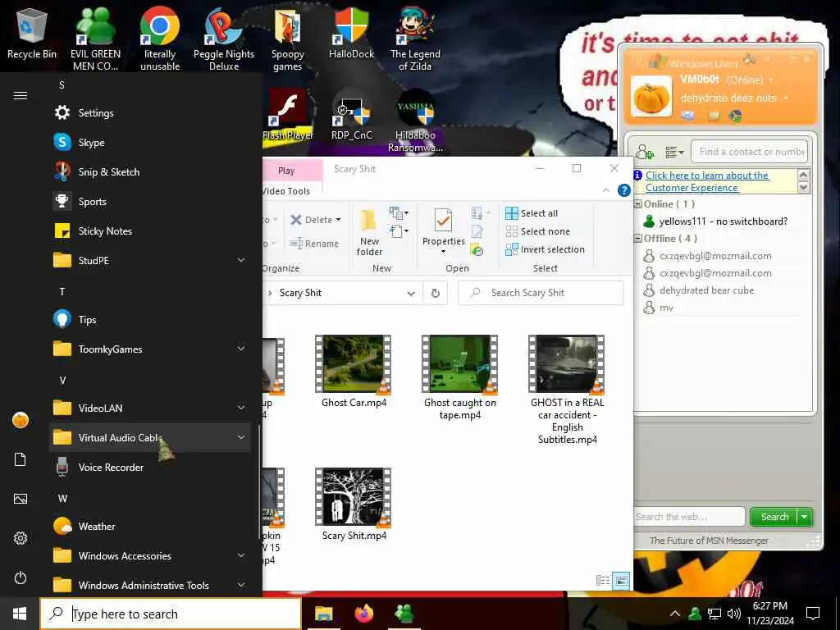Open Snip & Sketch app
Image resolution: width=840 pixels, height=630 pixels.
click(150, 172)
